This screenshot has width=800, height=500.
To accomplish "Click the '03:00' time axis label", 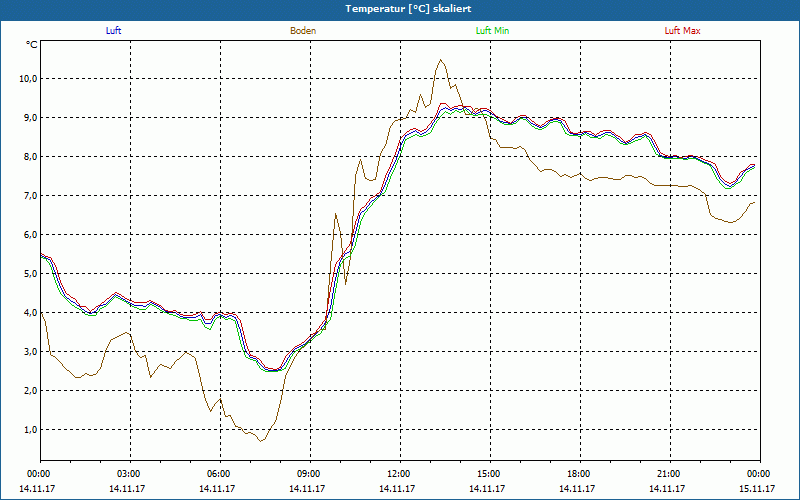I will click(x=131, y=474).
